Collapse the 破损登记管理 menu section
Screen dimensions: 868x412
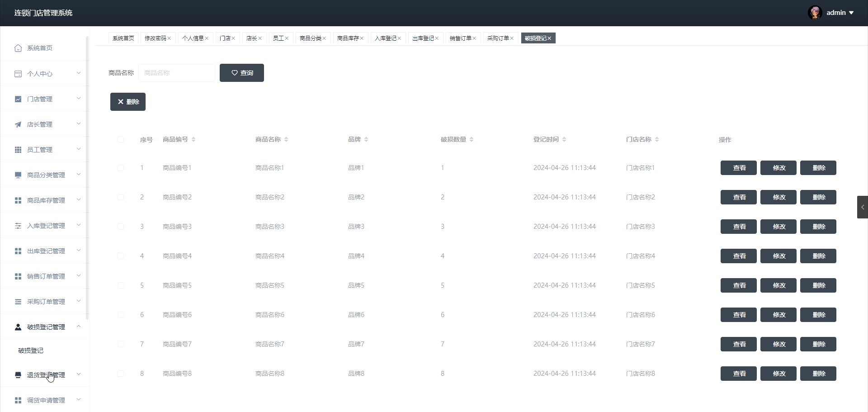pos(45,327)
